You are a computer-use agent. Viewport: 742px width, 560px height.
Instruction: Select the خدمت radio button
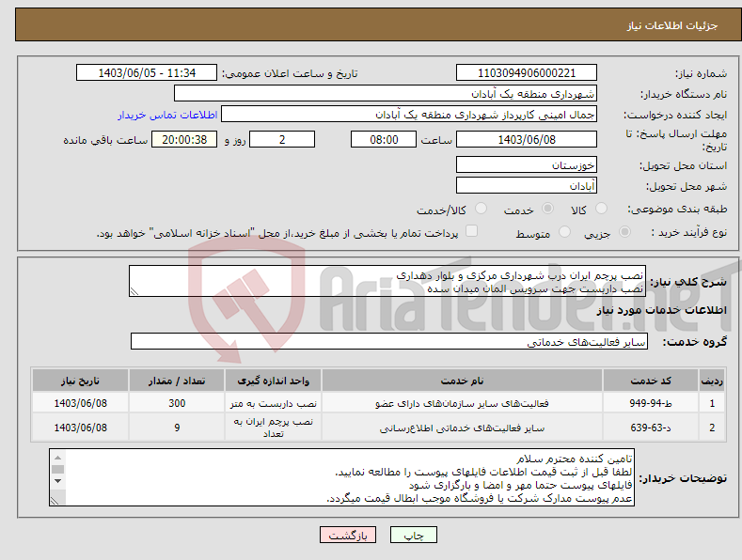click(x=547, y=209)
